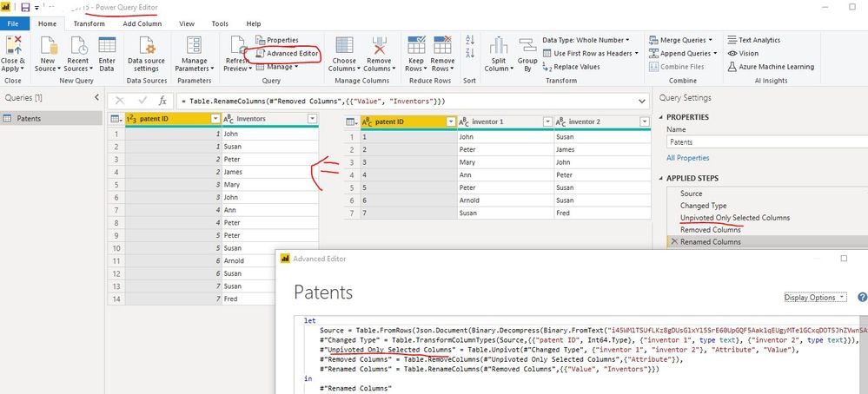The height and width of the screenshot is (394, 868).
Task: Switch to the Transform tab
Action: click(89, 23)
